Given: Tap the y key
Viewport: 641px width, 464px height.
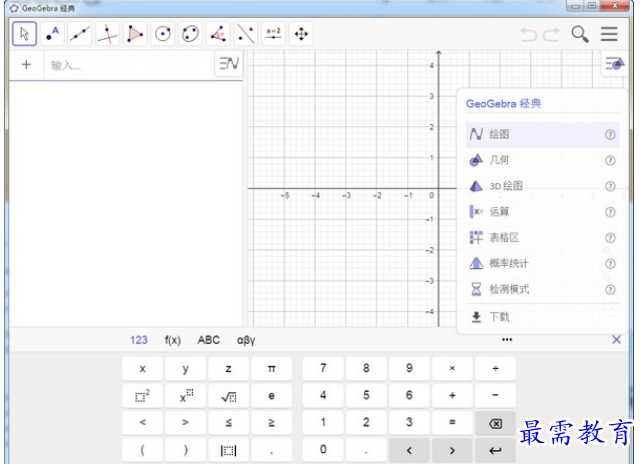Looking at the screenshot, I should 186,368.
